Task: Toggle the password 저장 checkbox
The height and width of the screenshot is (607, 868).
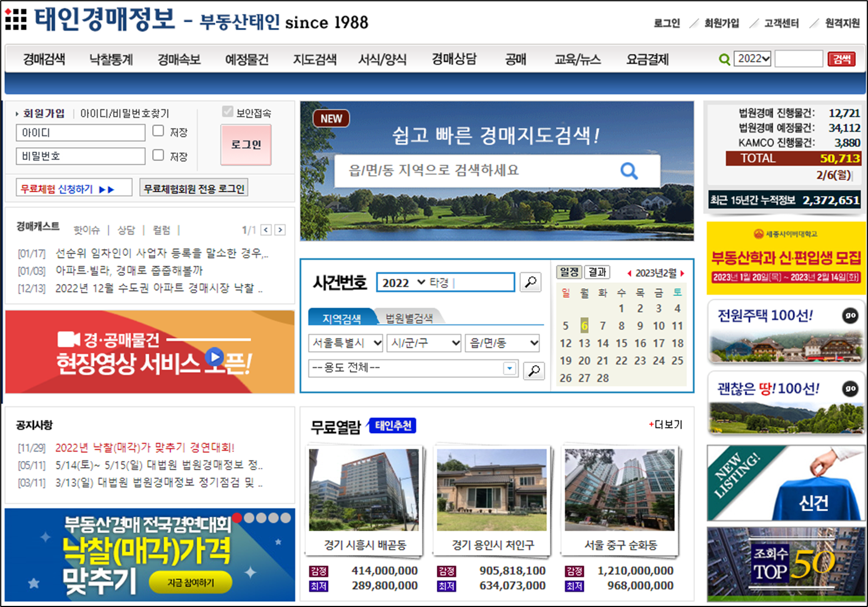Action: [158, 155]
